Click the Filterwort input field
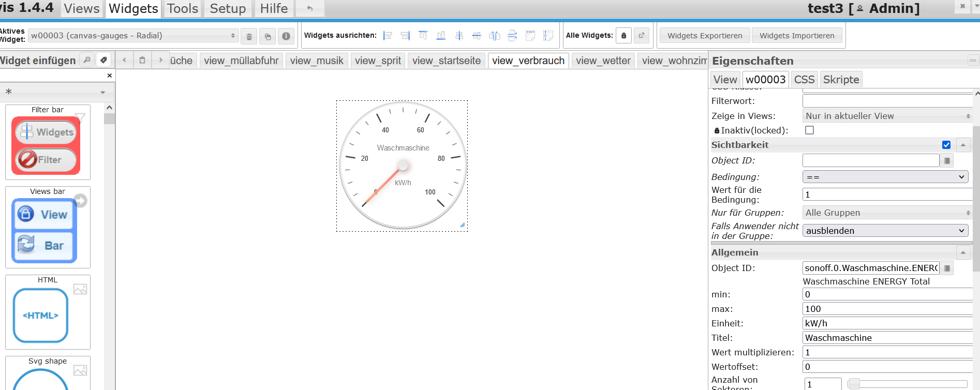980x390 pixels. tap(887, 101)
